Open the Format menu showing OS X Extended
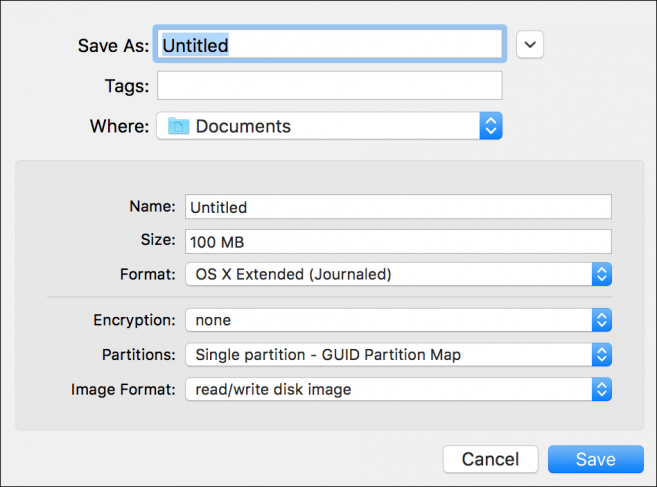 point(388,274)
